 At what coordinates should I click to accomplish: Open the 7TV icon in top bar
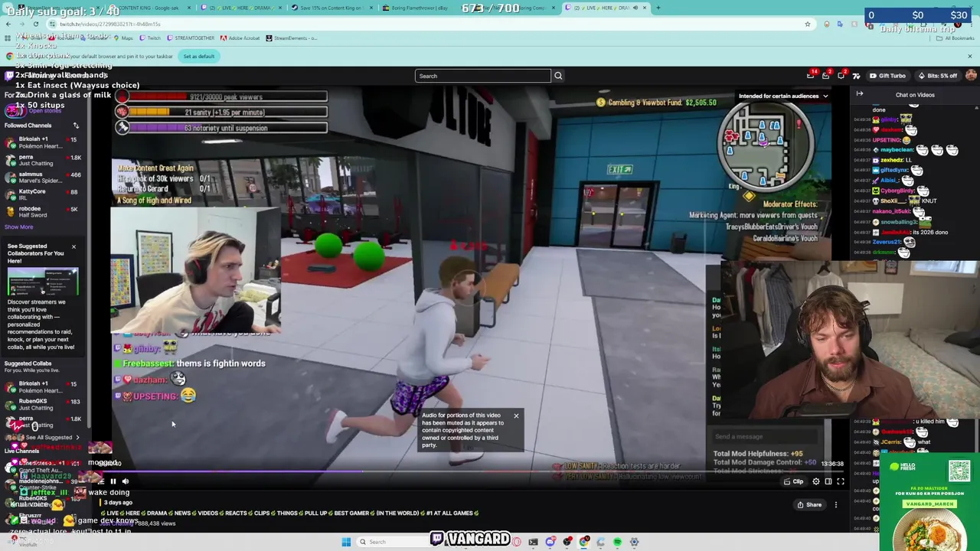click(856, 76)
